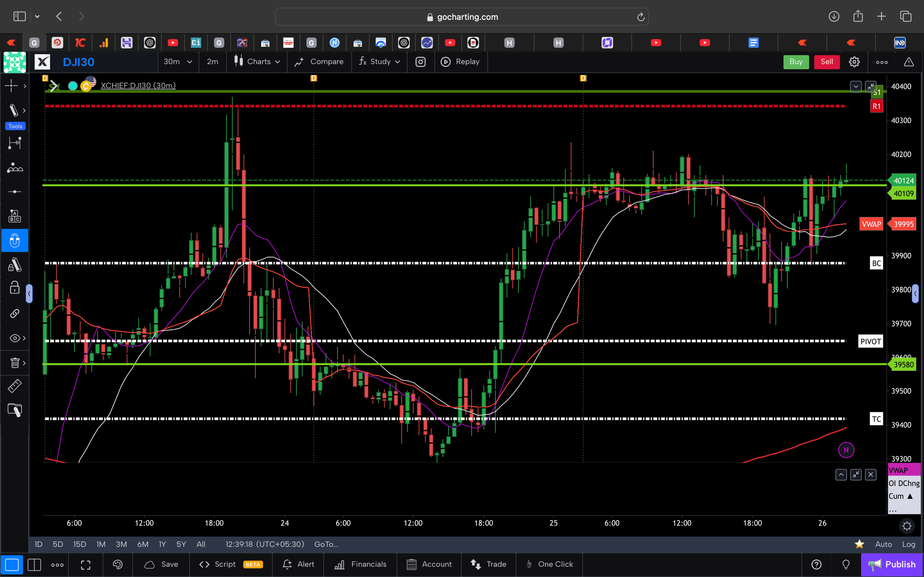Open the 30m timeframe dropdown
This screenshot has height=577, width=924.
click(178, 62)
